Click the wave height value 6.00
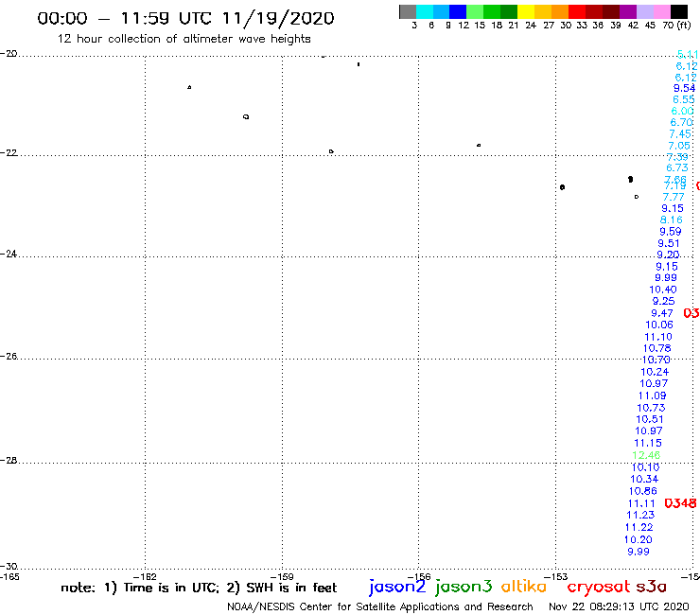Screen dimensions: 700x615 683,111
